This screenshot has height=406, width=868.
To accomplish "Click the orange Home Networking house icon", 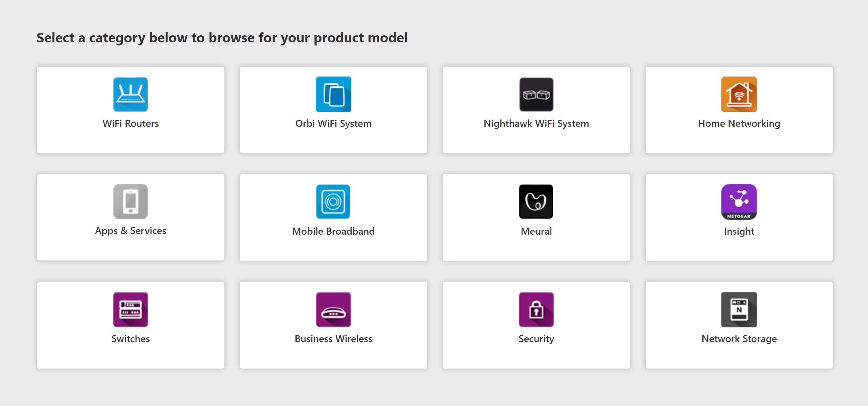I will pos(739,94).
